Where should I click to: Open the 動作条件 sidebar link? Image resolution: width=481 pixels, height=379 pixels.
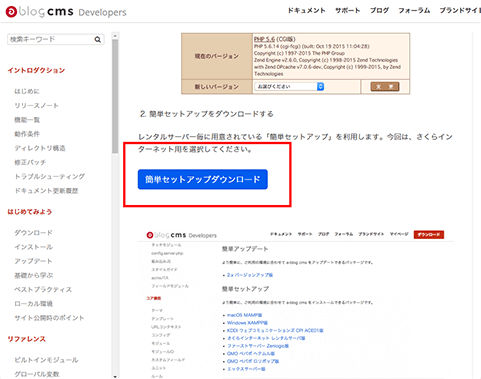(27, 134)
